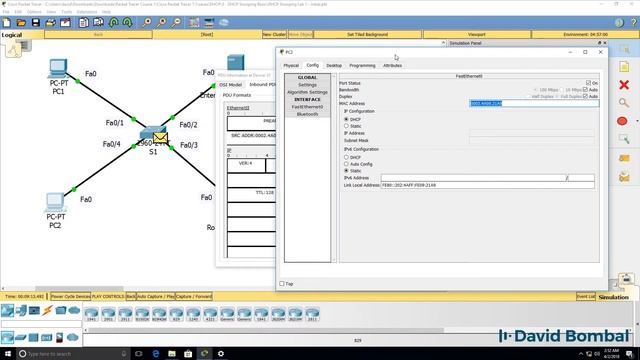Click the PC1 device on the canvas
This screenshot has height=360, width=640.
[x=58, y=68]
